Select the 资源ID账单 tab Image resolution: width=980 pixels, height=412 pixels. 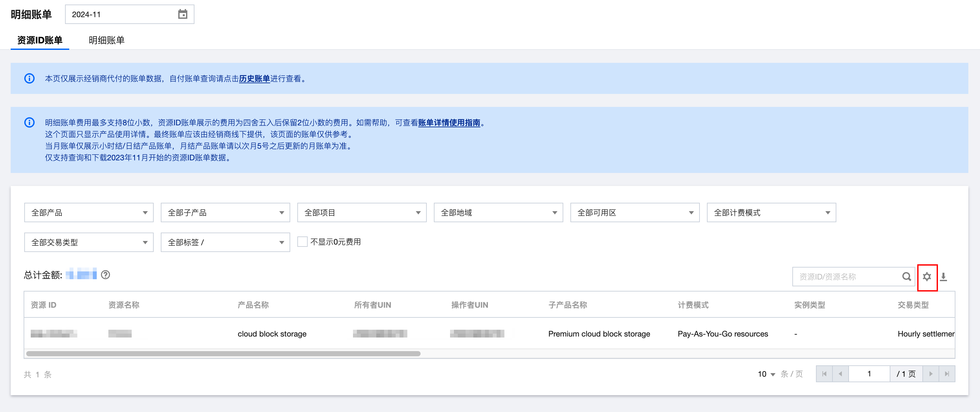(39, 40)
